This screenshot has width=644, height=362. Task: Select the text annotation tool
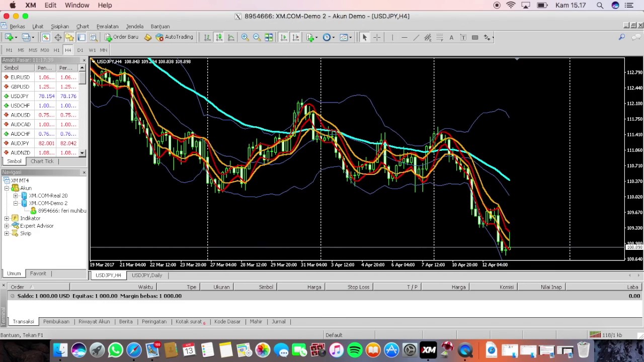[x=451, y=37]
